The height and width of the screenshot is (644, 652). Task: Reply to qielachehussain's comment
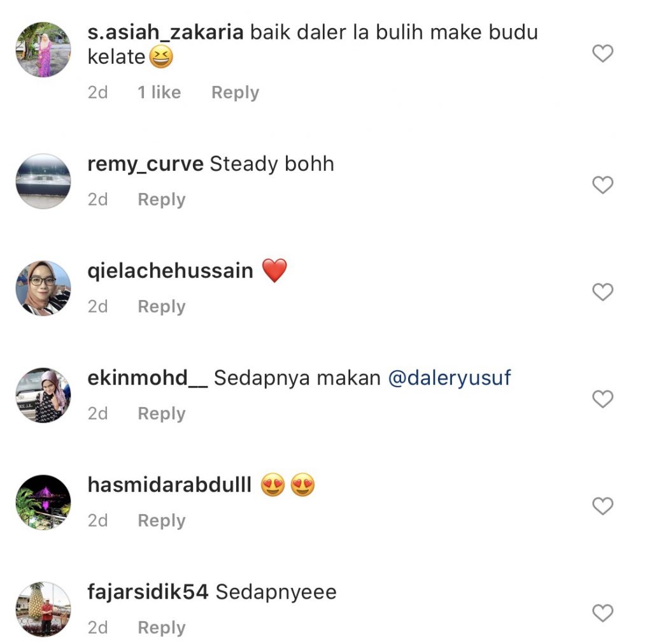(161, 306)
